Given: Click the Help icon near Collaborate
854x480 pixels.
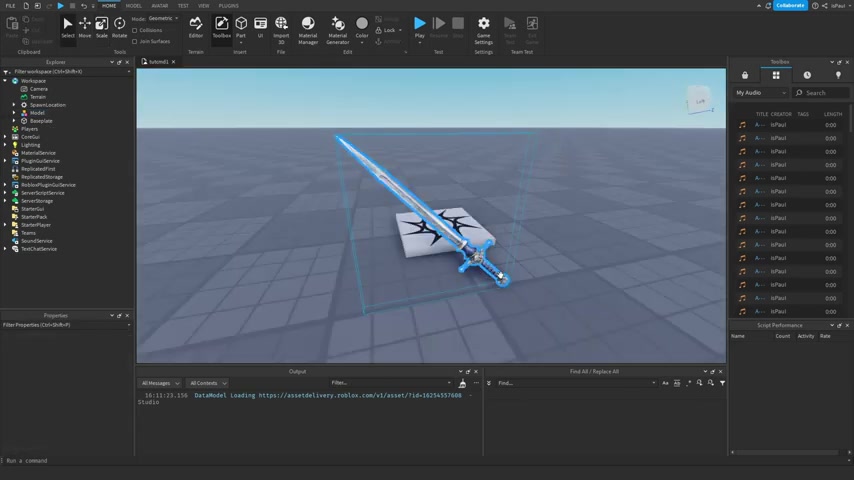Looking at the screenshot, I should [815, 5].
